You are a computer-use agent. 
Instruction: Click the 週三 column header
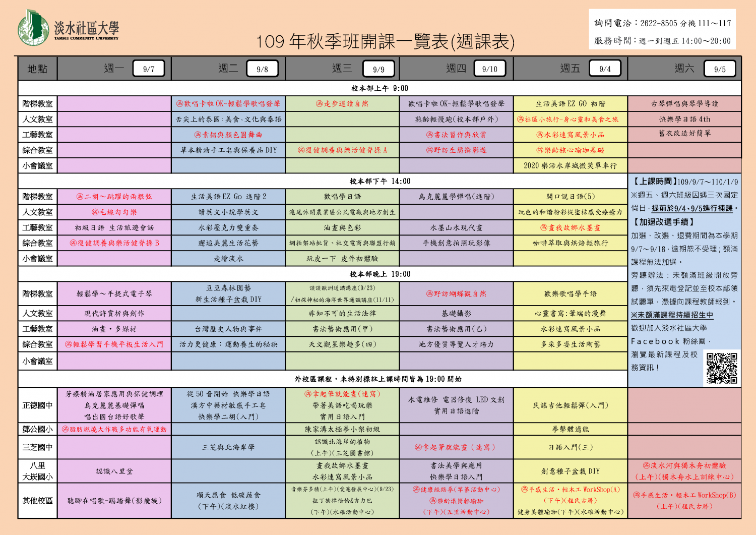click(x=342, y=69)
